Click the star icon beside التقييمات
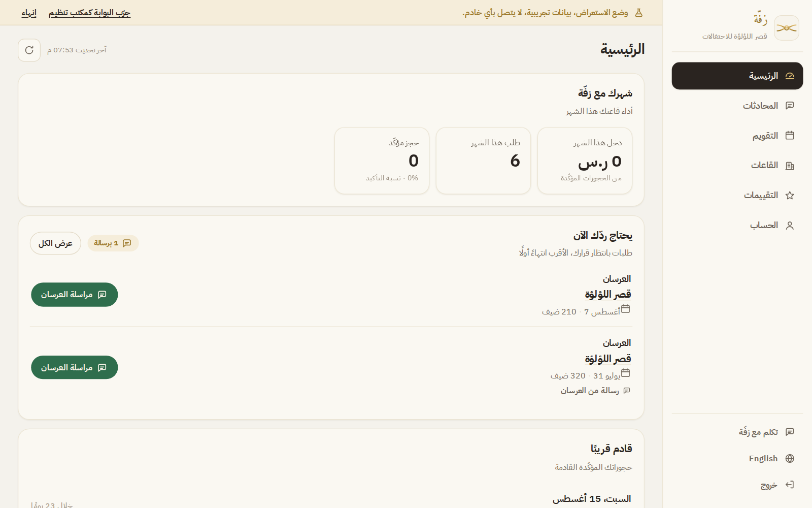Screen dimensions: 812x508 pos(790,196)
